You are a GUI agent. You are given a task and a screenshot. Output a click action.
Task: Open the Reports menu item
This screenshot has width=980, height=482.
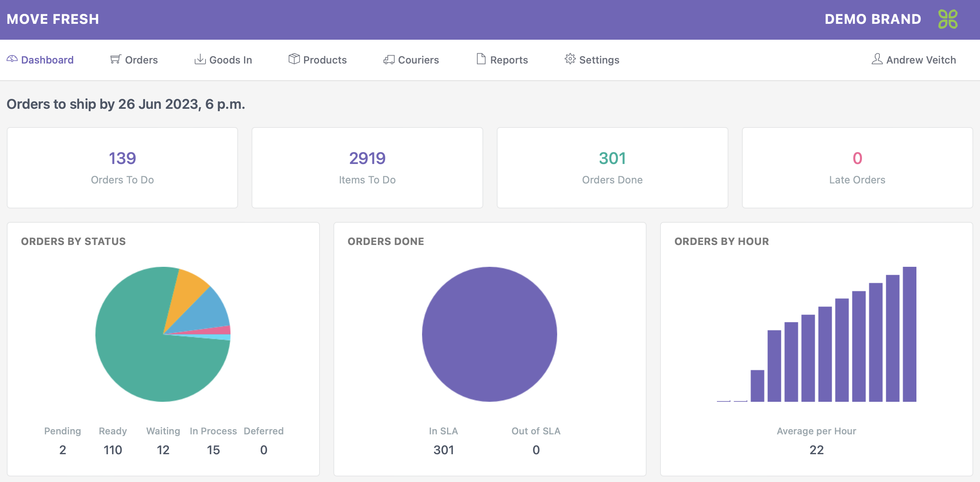pos(509,60)
